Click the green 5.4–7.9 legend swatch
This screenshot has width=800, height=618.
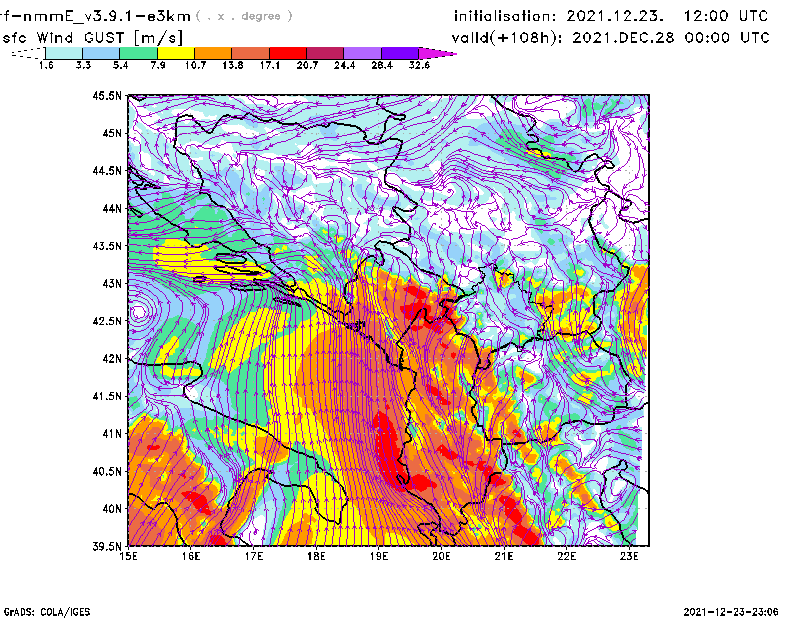pyautogui.click(x=138, y=53)
